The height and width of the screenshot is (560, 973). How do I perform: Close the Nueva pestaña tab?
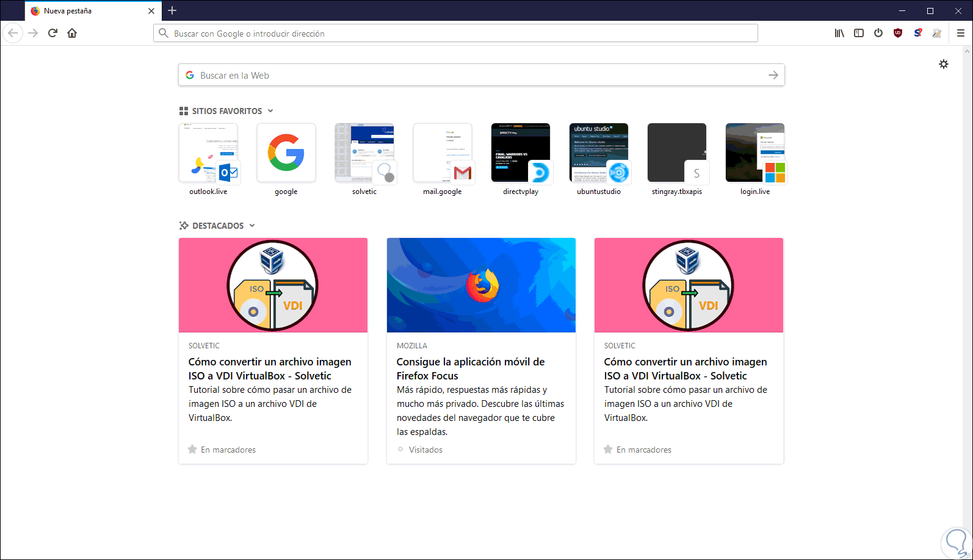151,11
